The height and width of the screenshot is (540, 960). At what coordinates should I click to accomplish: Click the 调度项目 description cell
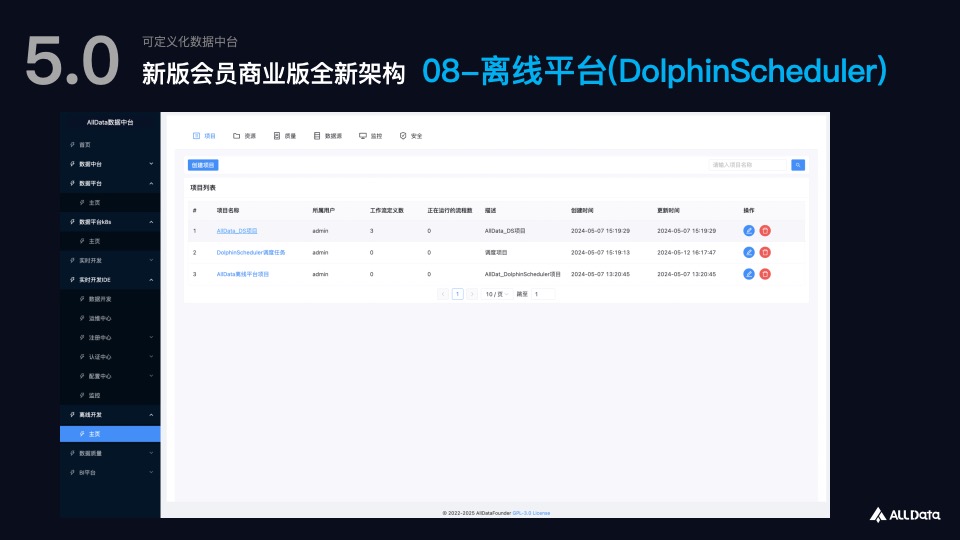coord(496,252)
